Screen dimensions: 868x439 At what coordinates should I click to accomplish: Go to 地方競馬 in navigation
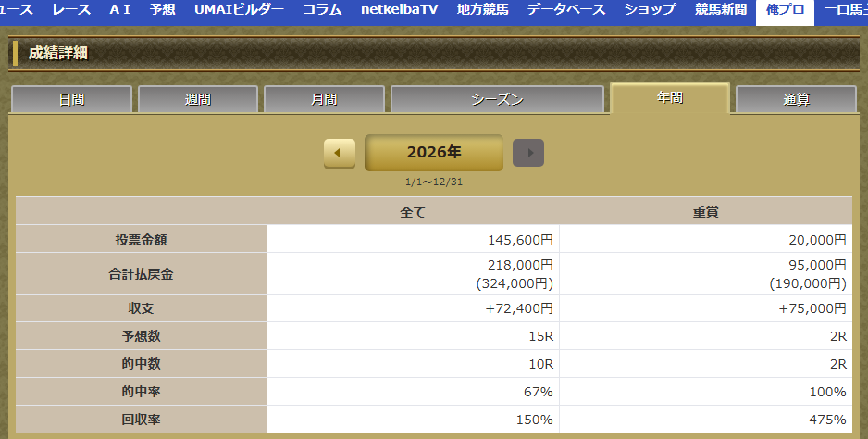click(482, 10)
